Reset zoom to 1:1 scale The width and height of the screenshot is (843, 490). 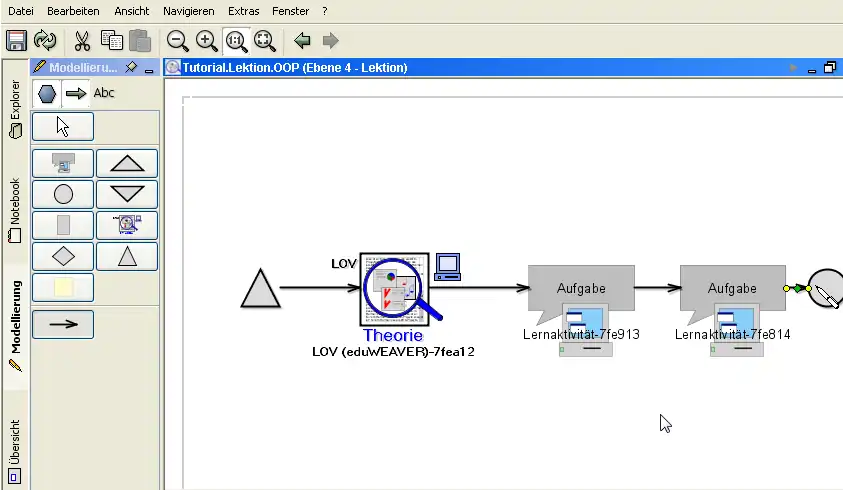point(236,41)
